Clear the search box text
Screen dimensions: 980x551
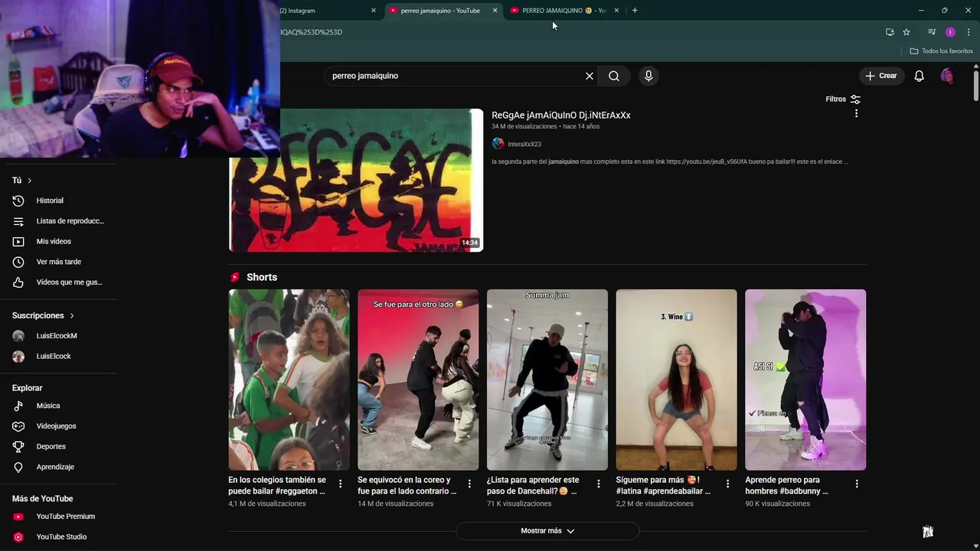click(589, 76)
